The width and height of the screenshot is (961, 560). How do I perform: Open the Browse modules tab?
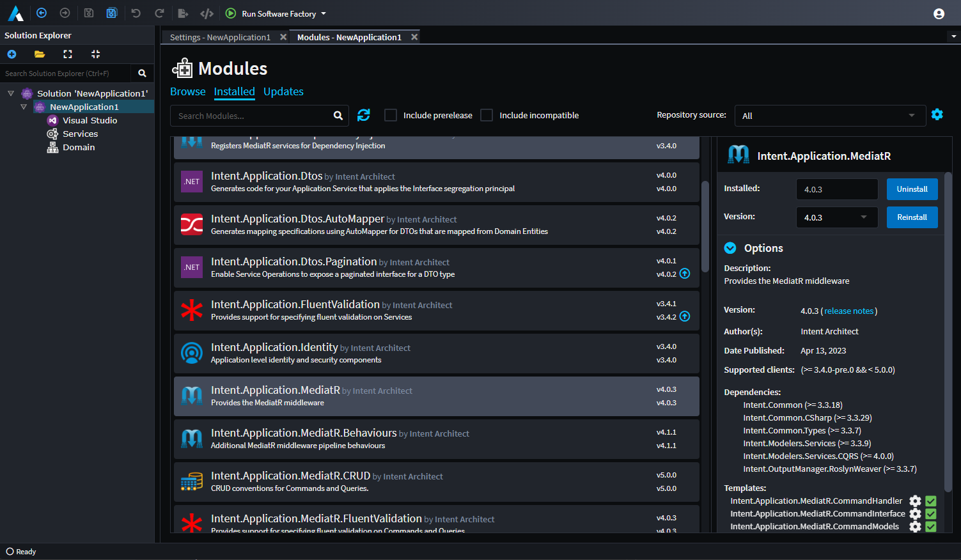[188, 91]
